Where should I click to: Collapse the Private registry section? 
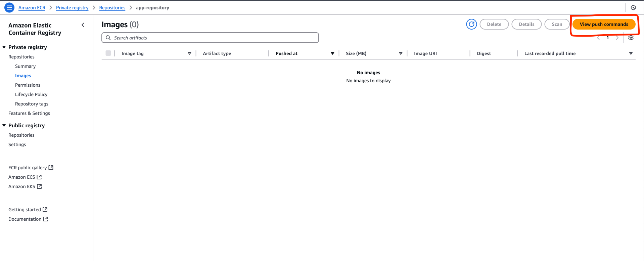4,47
